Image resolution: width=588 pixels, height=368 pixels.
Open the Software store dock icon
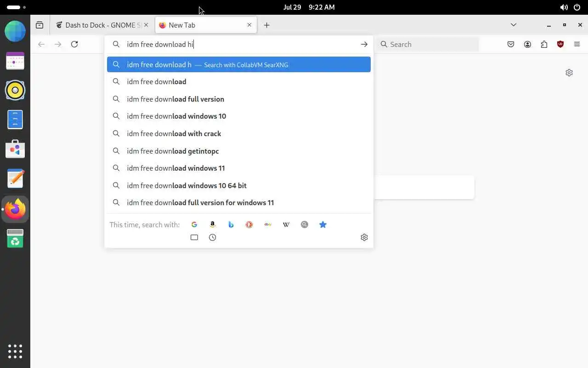pyautogui.click(x=15, y=149)
